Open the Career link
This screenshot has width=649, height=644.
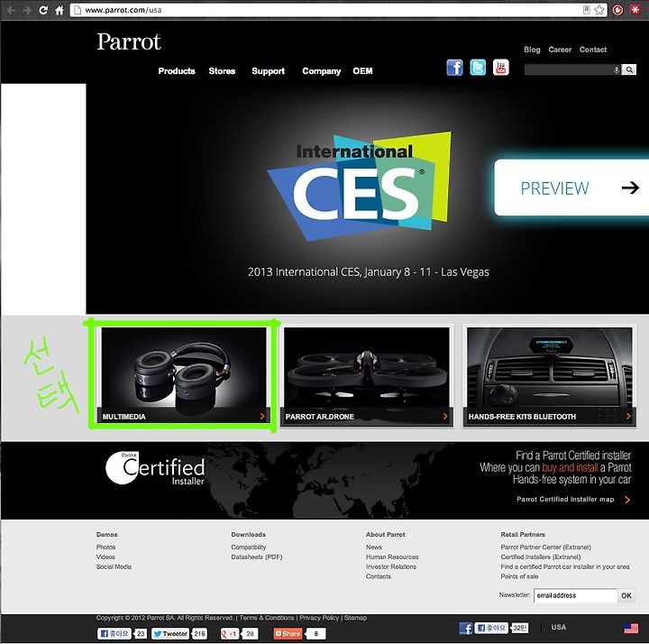[560, 50]
